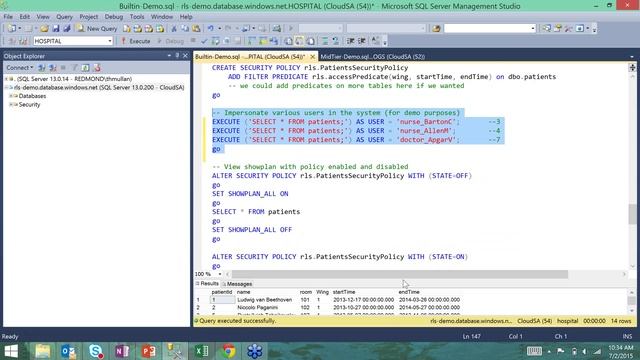Image resolution: width=640 pixels, height=360 pixels.
Task: Click the Decrease Indent icon
Action: [350, 41]
